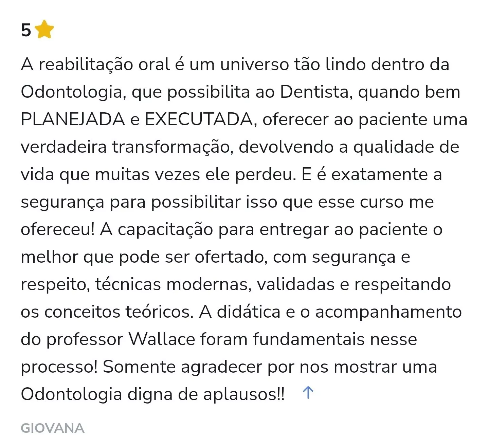
Task: Click the reviewer name GIOVANA
Action: (53, 428)
